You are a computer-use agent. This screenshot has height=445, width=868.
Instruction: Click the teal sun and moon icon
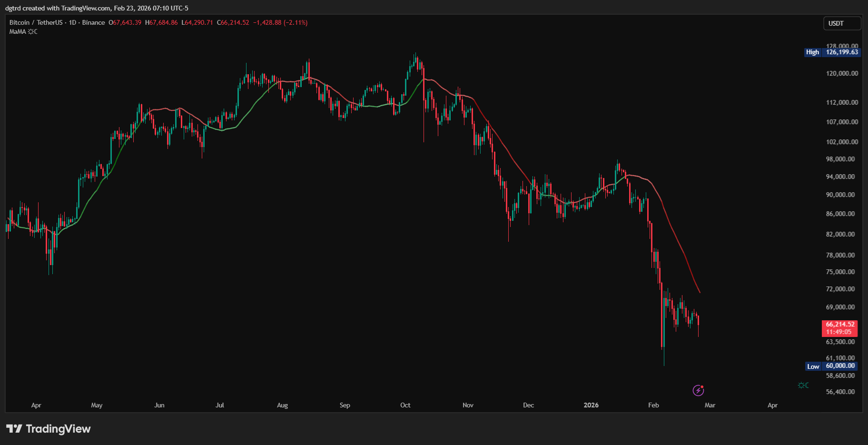[x=803, y=385]
